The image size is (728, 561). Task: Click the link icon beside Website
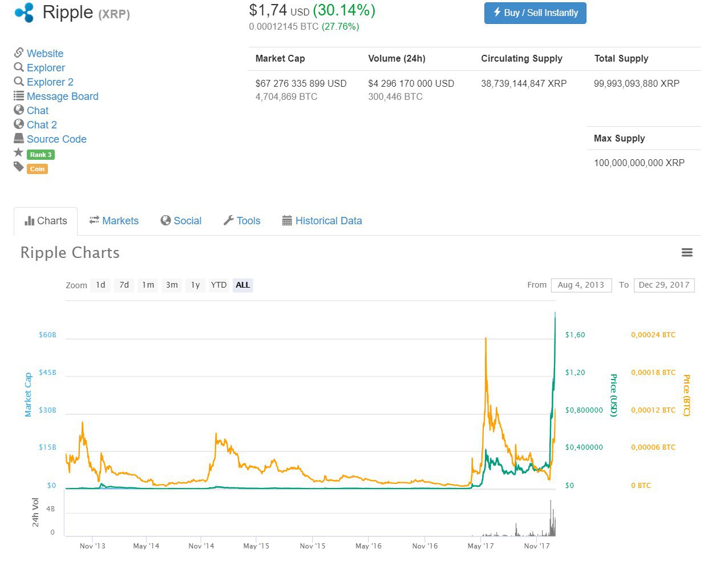[x=18, y=53]
